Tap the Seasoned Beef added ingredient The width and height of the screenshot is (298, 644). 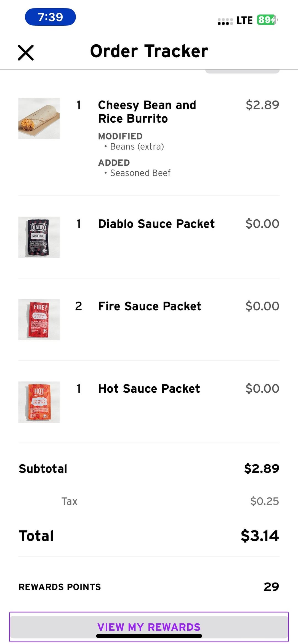(x=140, y=173)
